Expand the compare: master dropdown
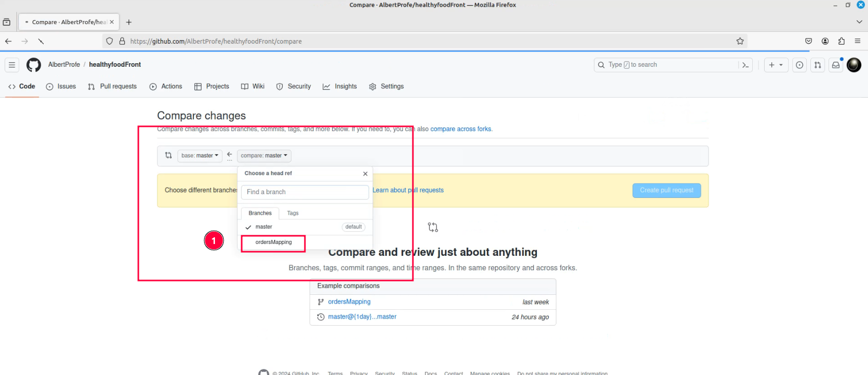The image size is (868, 375). pos(264,156)
